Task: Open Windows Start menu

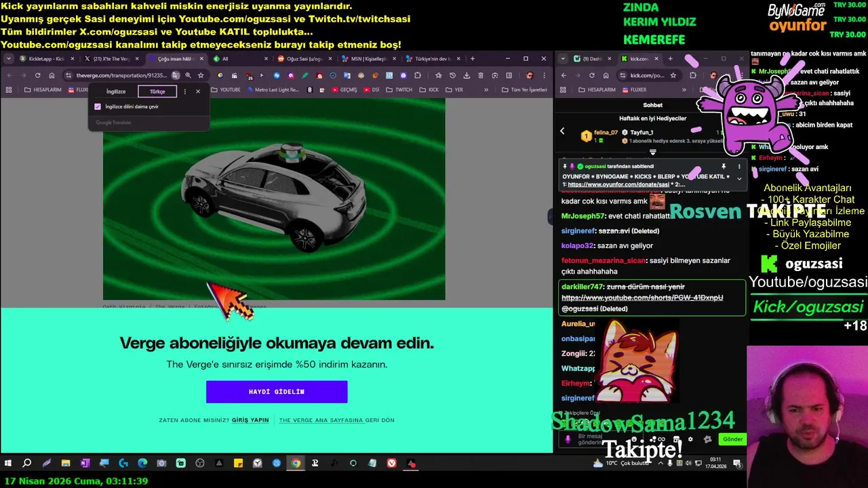Action: 8,464
